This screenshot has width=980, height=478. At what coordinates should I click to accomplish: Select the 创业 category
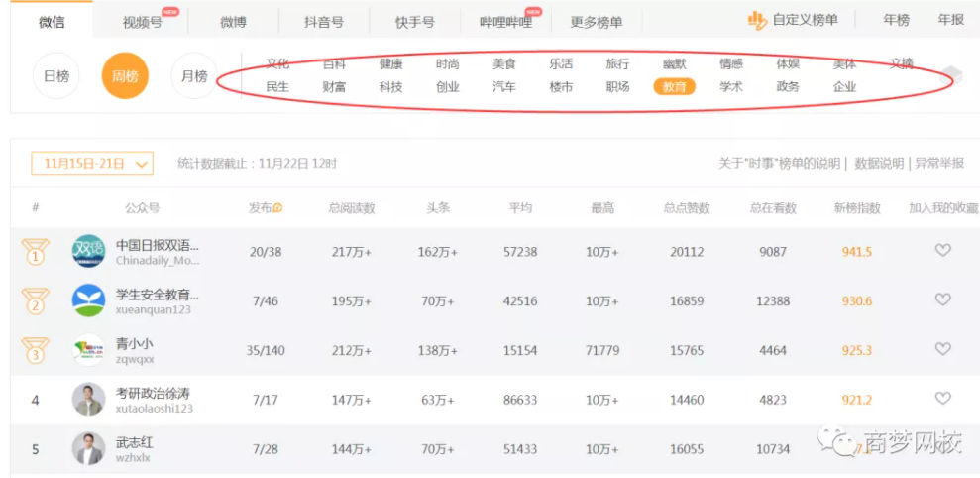(448, 87)
